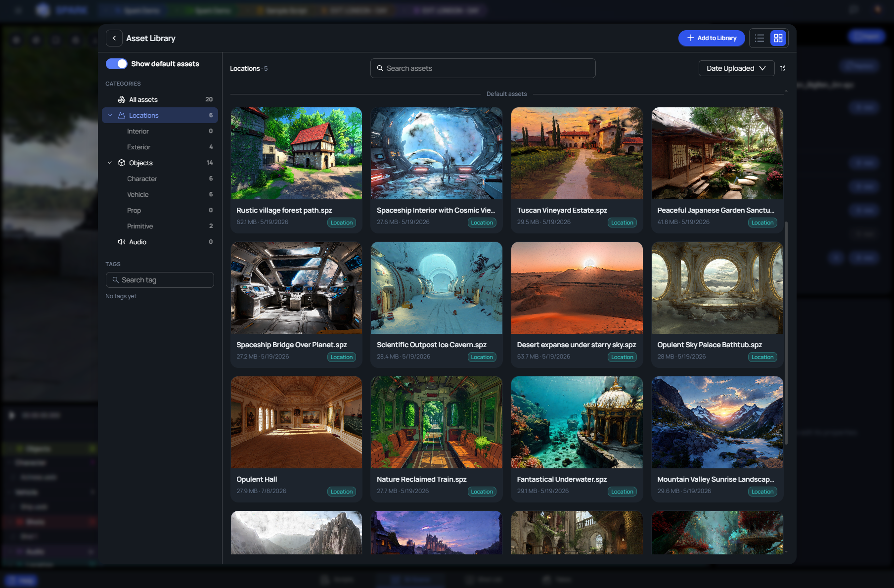
Task: Click the Locations mountain icon
Action: (x=122, y=115)
